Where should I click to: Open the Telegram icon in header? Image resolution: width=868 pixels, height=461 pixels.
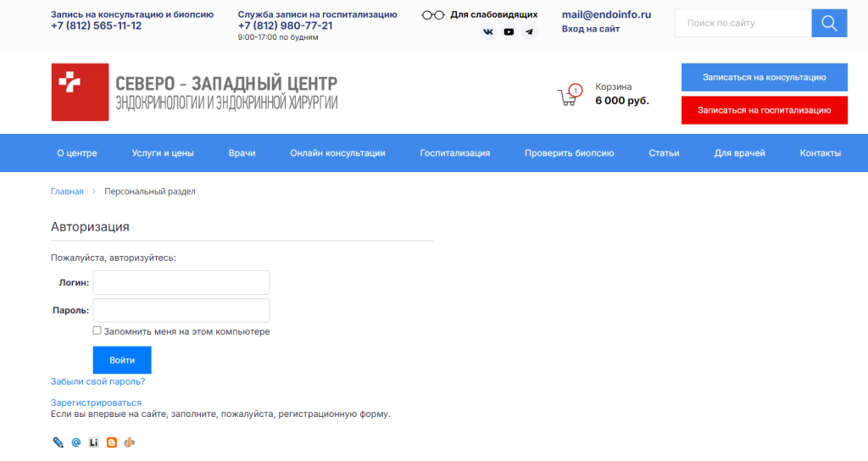(x=529, y=32)
